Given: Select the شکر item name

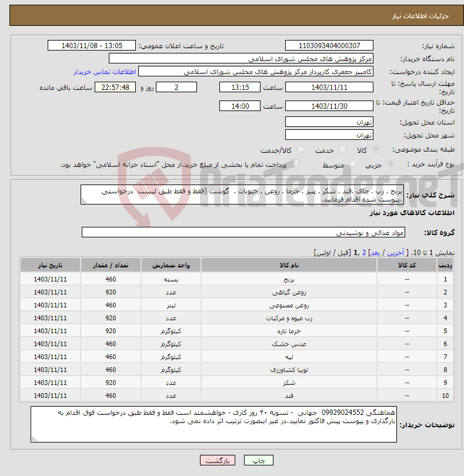Looking at the screenshot, I should click(289, 383).
